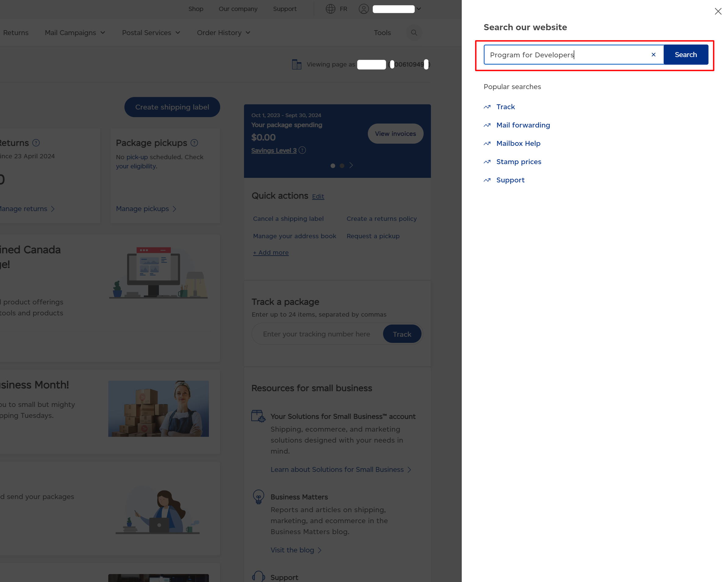This screenshot has width=728, height=582.
Task: Select Stamp prices popular search
Action: point(519,161)
